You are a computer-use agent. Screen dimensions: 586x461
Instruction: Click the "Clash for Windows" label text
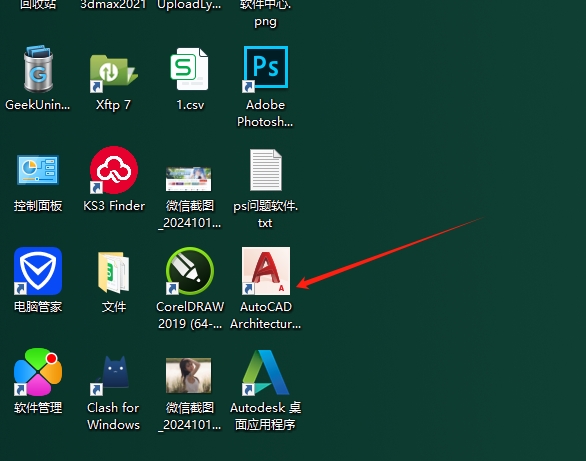pyautogui.click(x=113, y=416)
